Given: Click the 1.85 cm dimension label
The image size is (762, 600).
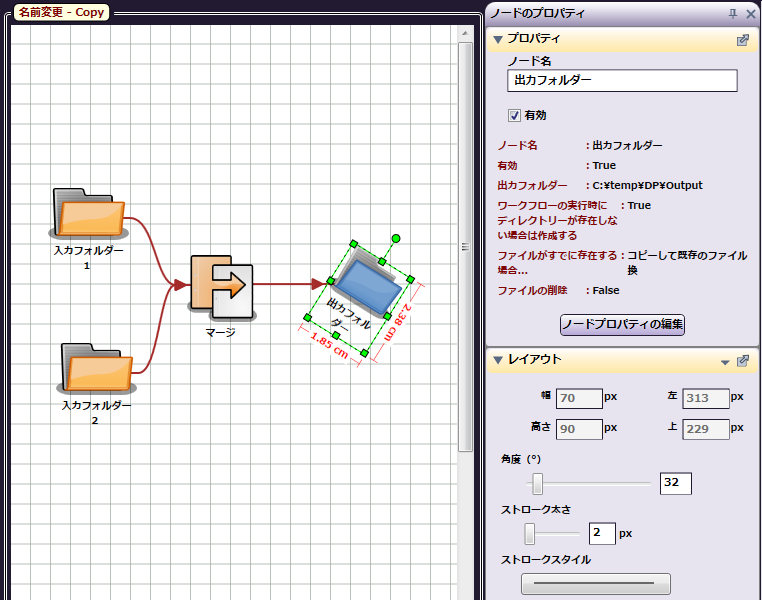Looking at the screenshot, I should [x=329, y=345].
